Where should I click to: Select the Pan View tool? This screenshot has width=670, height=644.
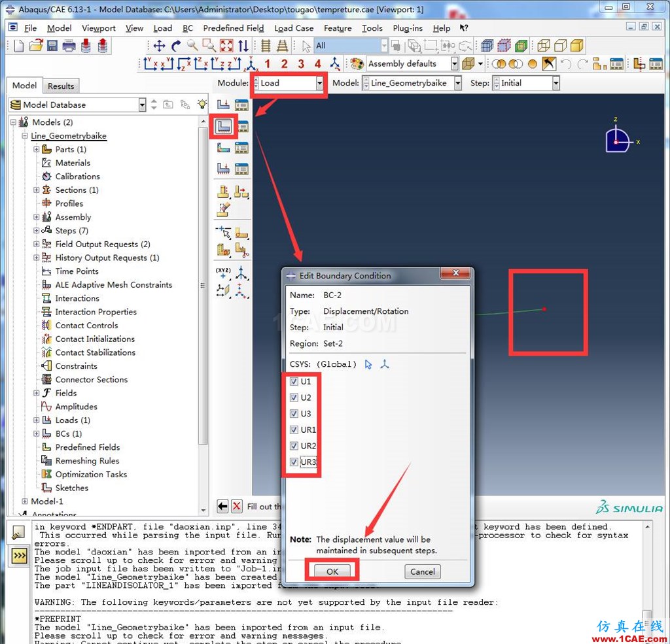pos(160,46)
